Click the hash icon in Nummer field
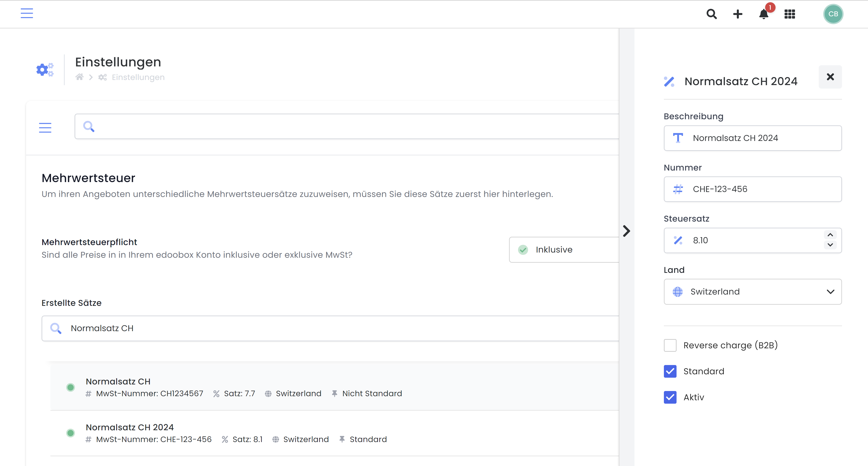 click(x=678, y=189)
